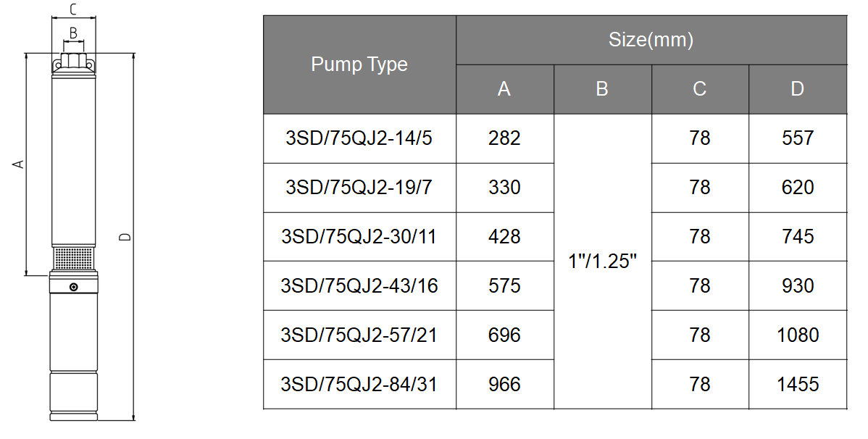Click the column C header
Screen dimensions: 868x439
(x=700, y=89)
